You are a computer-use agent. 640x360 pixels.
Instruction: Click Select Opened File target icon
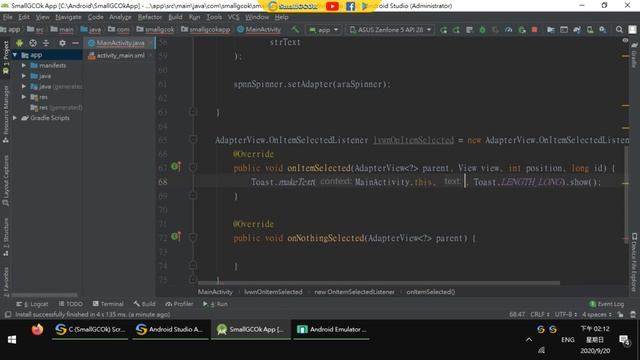point(33,43)
